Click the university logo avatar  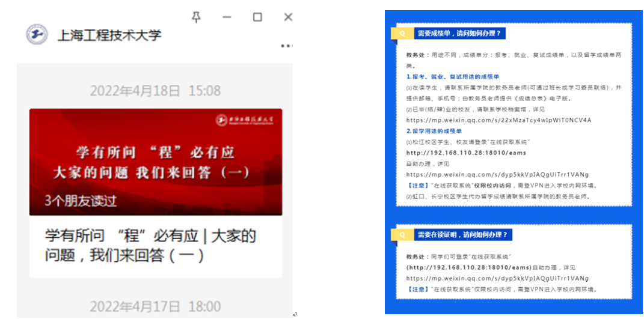(x=37, y=34)
